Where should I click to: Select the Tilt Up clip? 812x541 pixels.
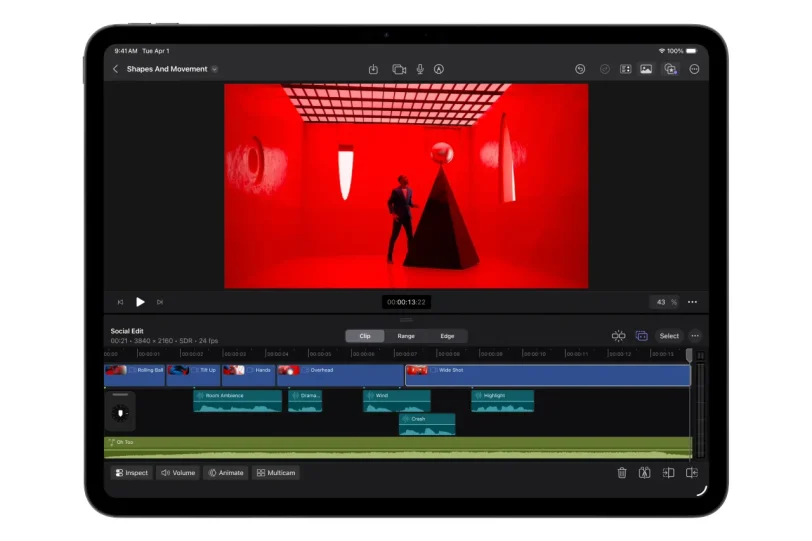[194, 375]
